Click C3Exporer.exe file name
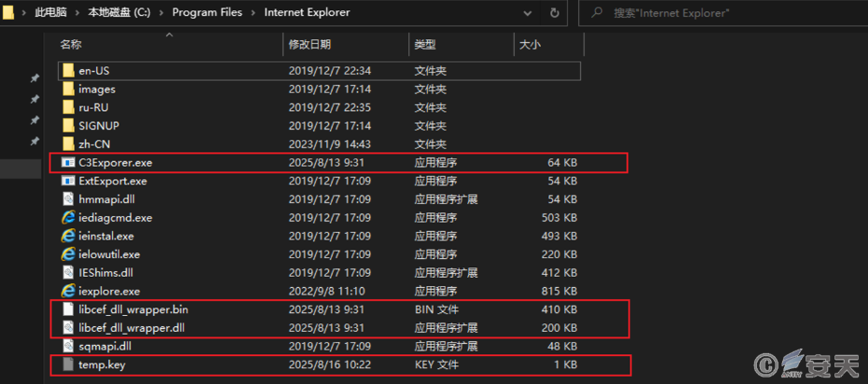The height and width of the screenshot is (384, 868). pos(116,163)
